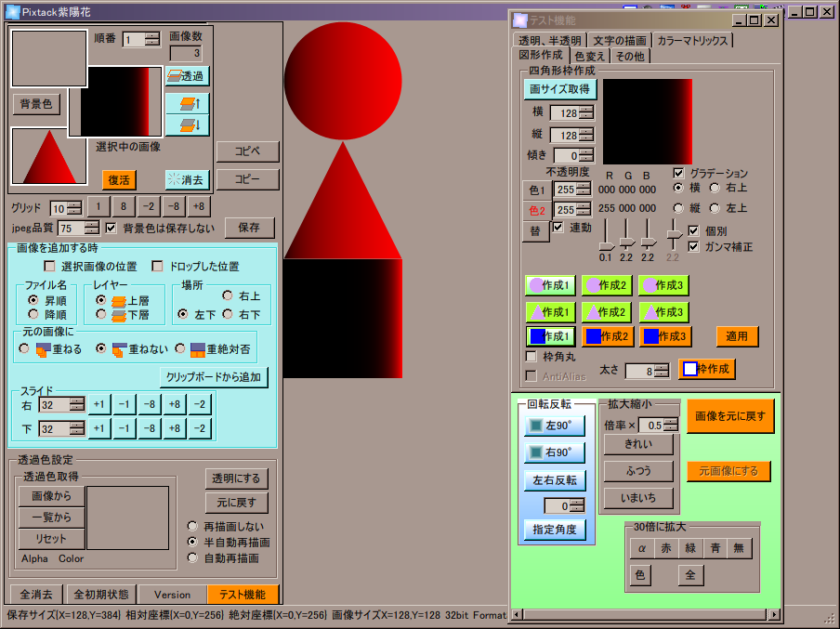Toggle グラデーション checkbox
Image resolution: width=840 pixels, height=629 pixels.
(678, 173)
